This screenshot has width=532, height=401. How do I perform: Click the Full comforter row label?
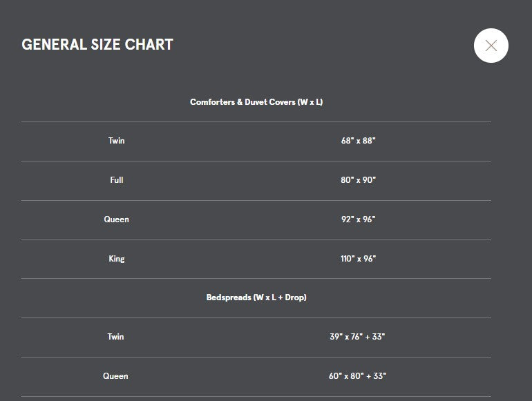pos(116,180)
